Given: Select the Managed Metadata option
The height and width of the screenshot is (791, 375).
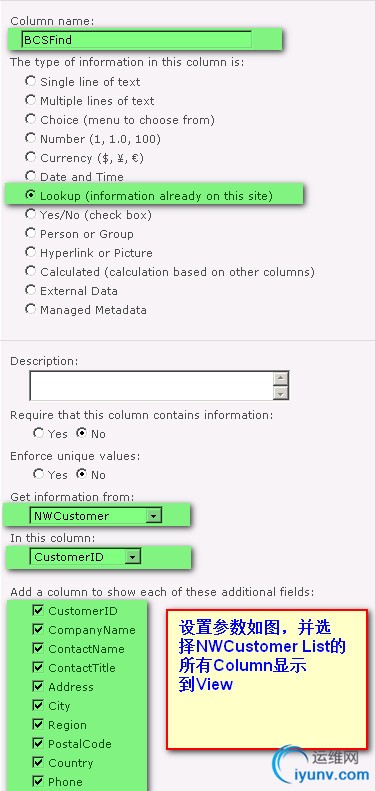Looking at the screenshot, I should (x=31, y=309).
